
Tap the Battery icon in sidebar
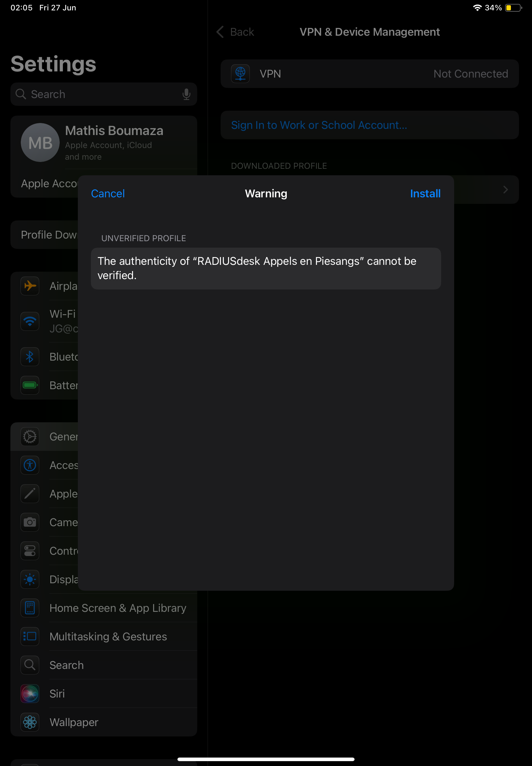point(30,385)
